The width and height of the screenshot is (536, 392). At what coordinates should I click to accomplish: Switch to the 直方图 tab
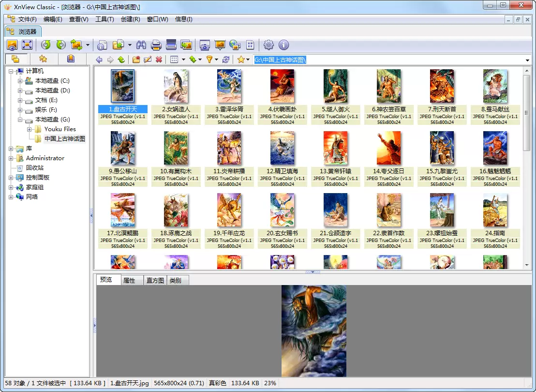[x=155, y=281]
